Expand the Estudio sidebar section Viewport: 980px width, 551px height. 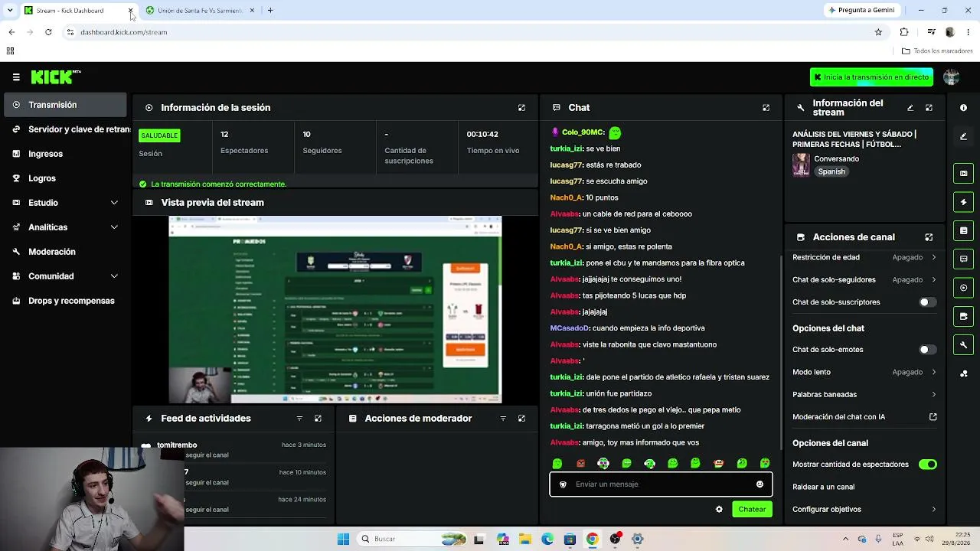point(65,203)
